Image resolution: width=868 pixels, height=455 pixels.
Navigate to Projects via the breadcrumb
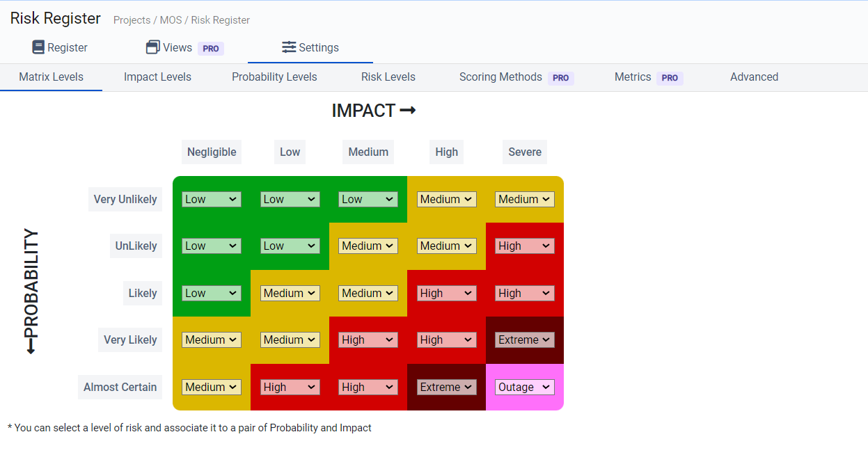[132, 20]
